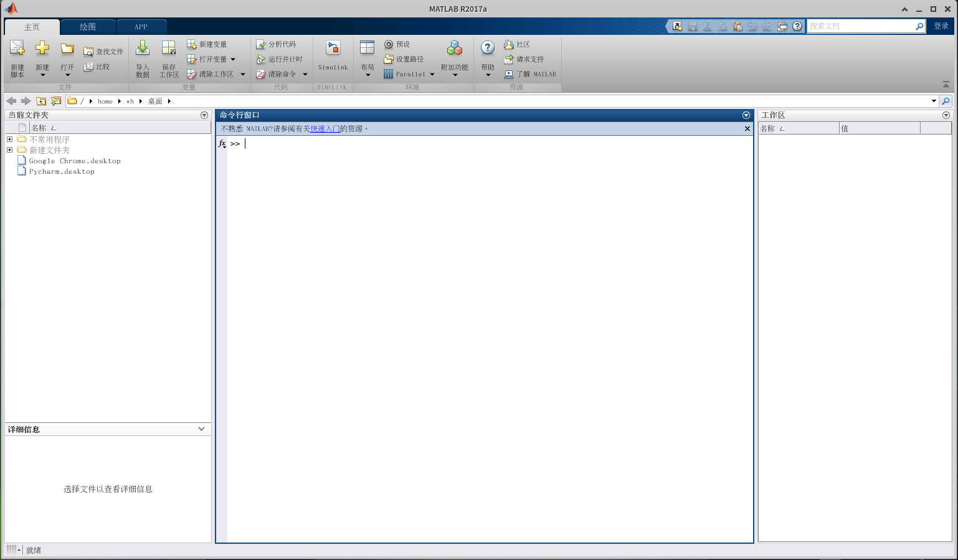The width and height of the screenshot is (958, 560).
Task: Launch Simulink from the toolstrip
Action: tap(333, 55)
